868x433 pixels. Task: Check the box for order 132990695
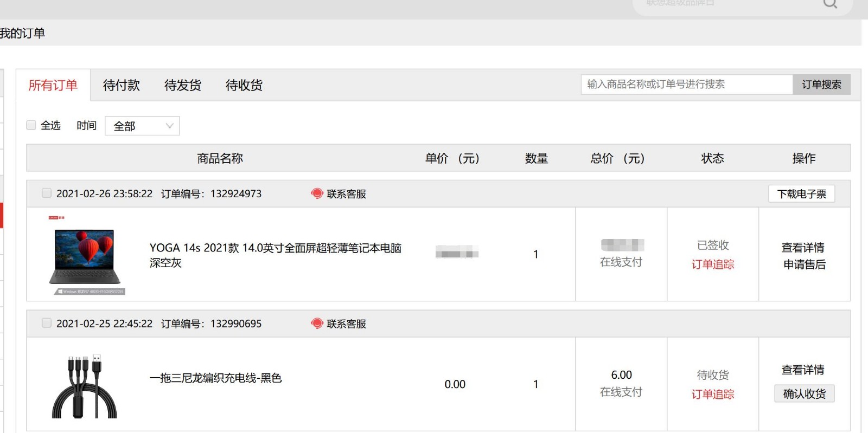pos(47,323)
